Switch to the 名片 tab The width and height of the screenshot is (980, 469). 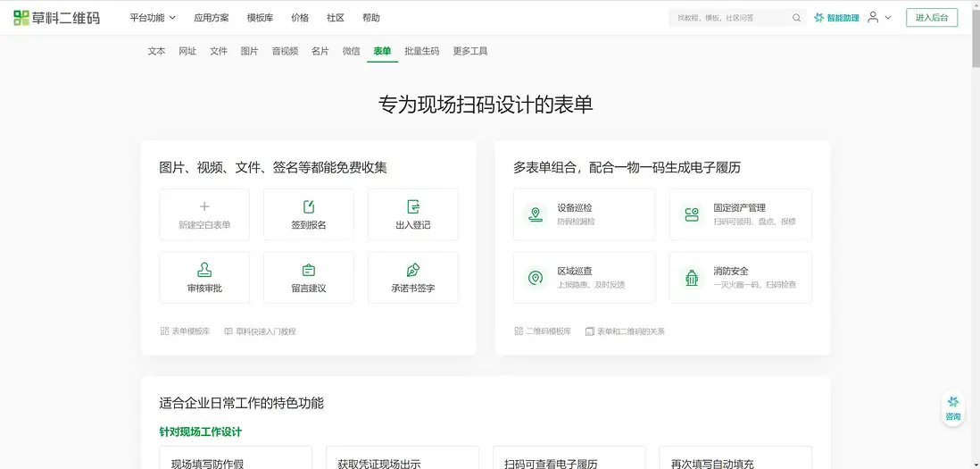(320, 51)
